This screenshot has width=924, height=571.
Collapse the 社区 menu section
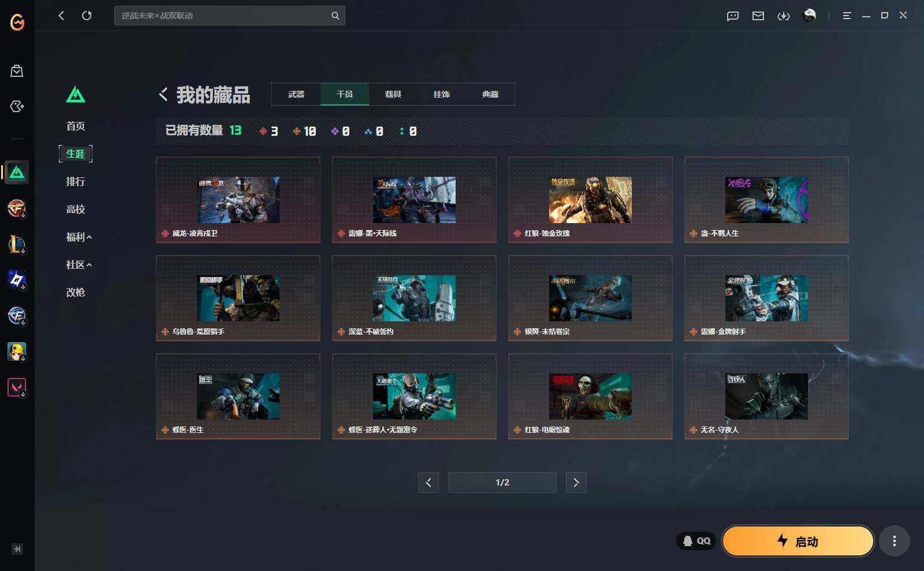tap(79, 265)
